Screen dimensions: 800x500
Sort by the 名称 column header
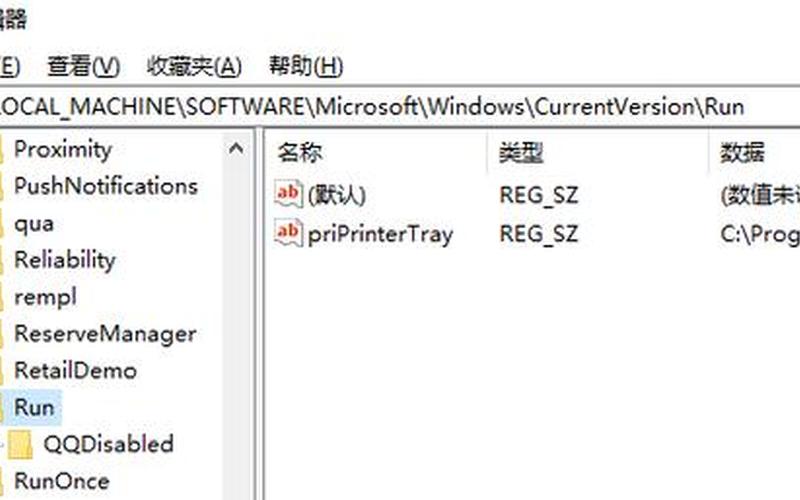click(376, 153)
